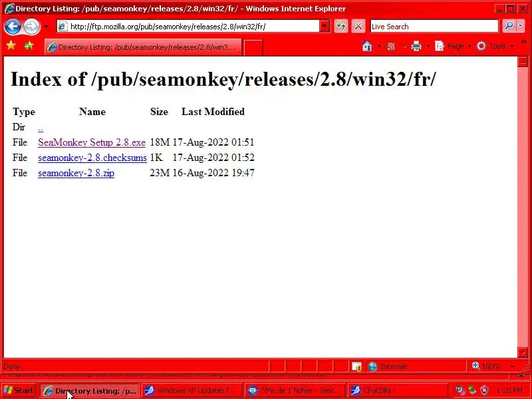Viewport: 532px width, 399px height.
Task: Click the vertical scrollbar up arrow
Action: (523, 62)
